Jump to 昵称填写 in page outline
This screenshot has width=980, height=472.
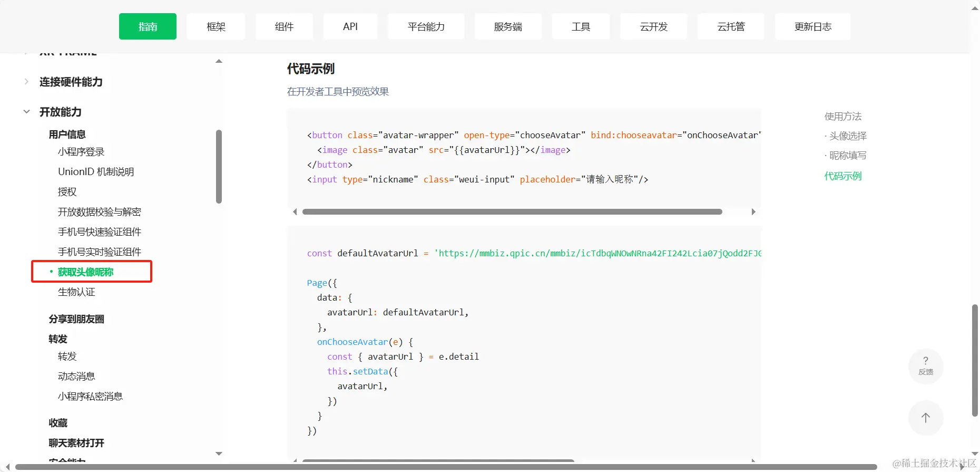point(848,156)
